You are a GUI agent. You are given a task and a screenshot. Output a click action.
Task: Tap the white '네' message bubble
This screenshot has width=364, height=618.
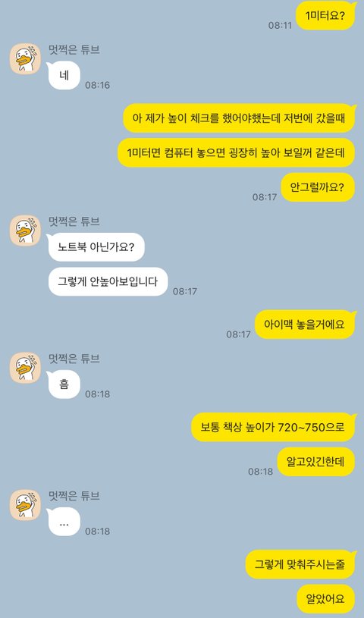(x=64, y=75)
